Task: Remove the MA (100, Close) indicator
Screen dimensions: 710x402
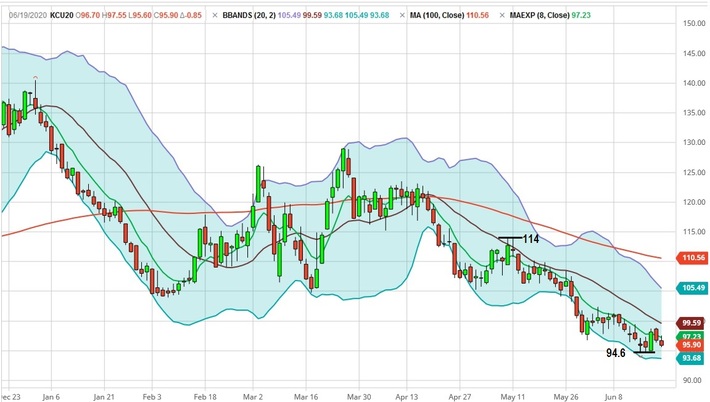Action: coord(402,15)
